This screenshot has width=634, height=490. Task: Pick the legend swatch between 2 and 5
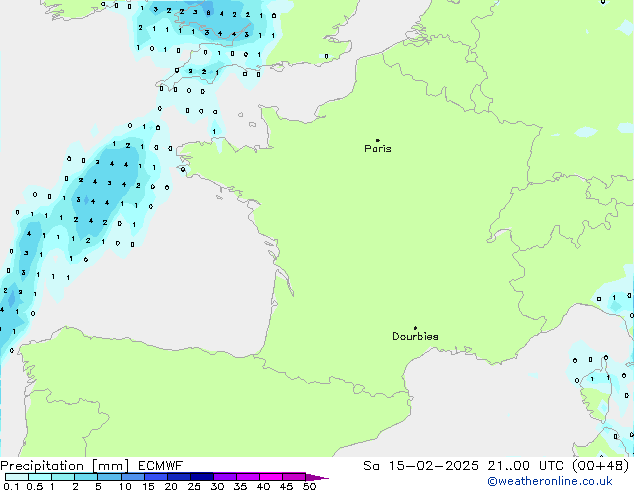coord(86,477)
